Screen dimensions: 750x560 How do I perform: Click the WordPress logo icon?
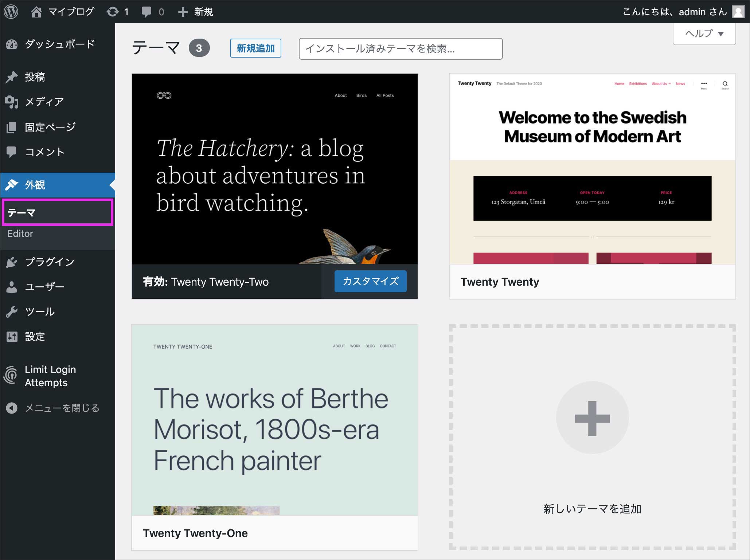tap(11, 12)
